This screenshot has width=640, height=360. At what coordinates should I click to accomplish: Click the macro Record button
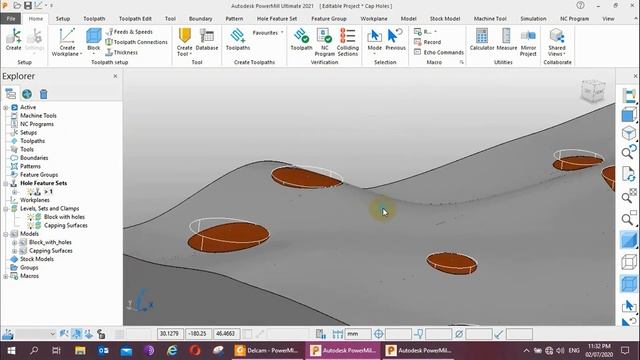click(x=427, y=42)
